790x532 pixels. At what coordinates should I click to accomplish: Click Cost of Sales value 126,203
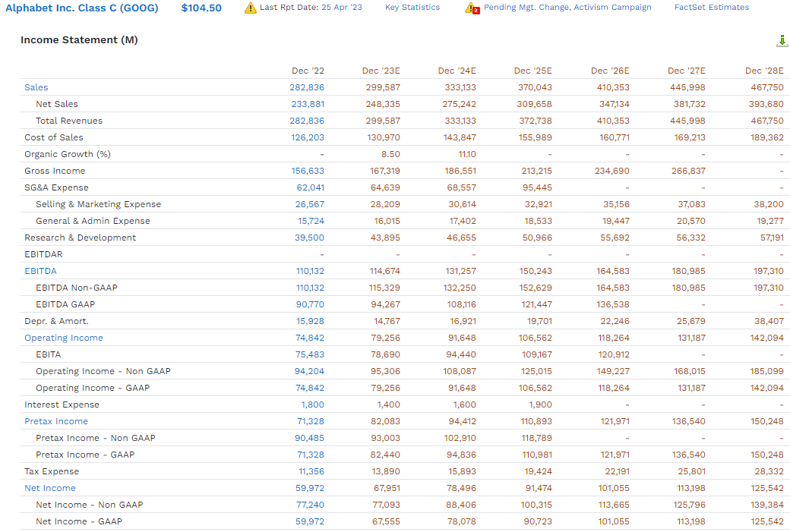(x=308, y=137)
